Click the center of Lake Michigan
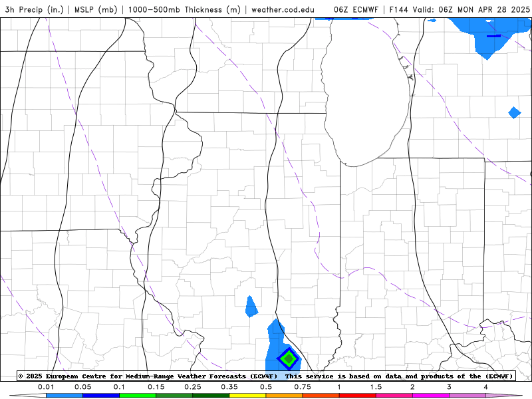This screenshot has height=399, width=532. click(x=366, y=92)
